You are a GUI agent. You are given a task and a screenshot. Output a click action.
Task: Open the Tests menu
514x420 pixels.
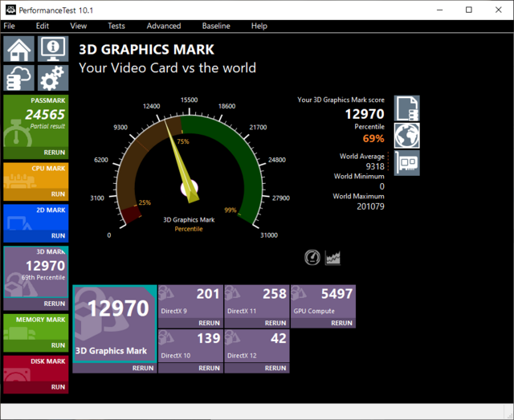click(116, 26)
